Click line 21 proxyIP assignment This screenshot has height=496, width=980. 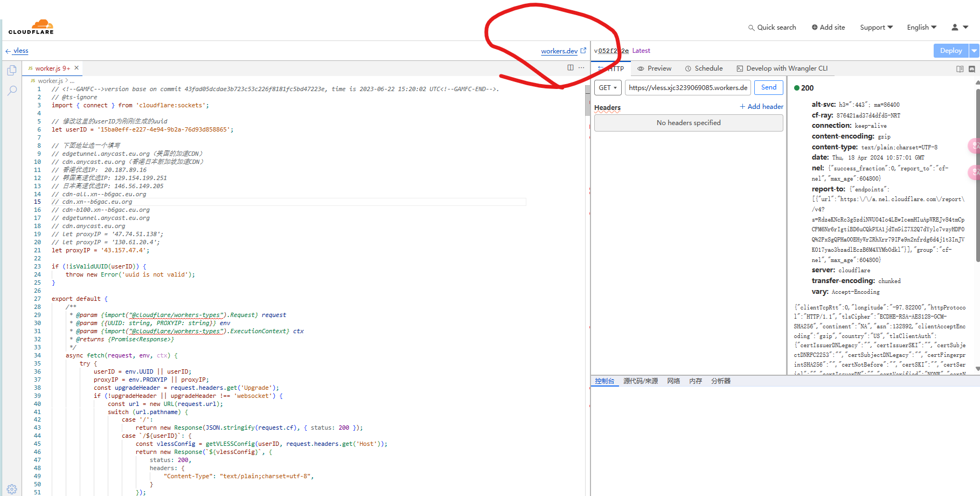pos(101,250)
